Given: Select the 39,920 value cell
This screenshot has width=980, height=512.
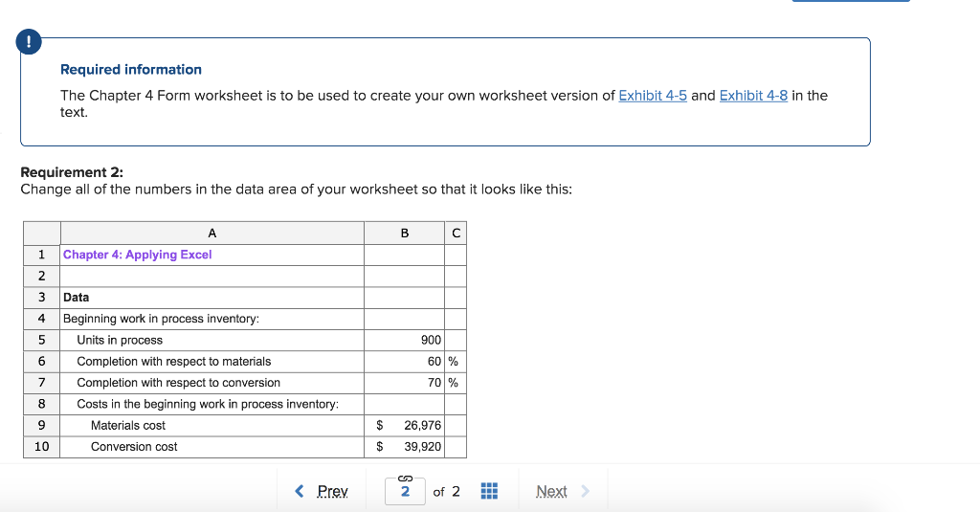Looking at the screenshot, I should coord(405,447).
